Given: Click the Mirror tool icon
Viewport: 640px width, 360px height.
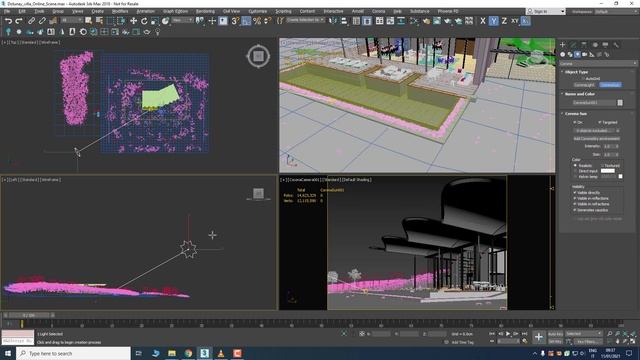Looking at the screenshot, I should (333, 21).
